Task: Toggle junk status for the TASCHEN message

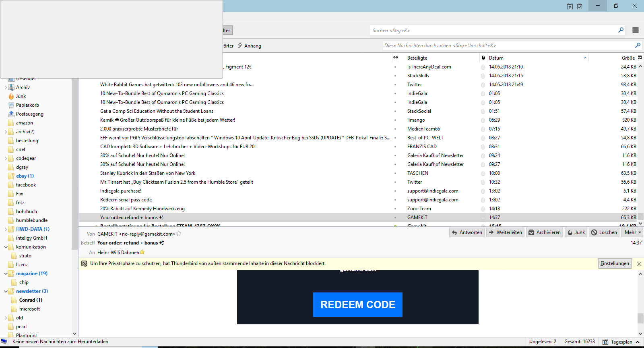Action: 483,173
